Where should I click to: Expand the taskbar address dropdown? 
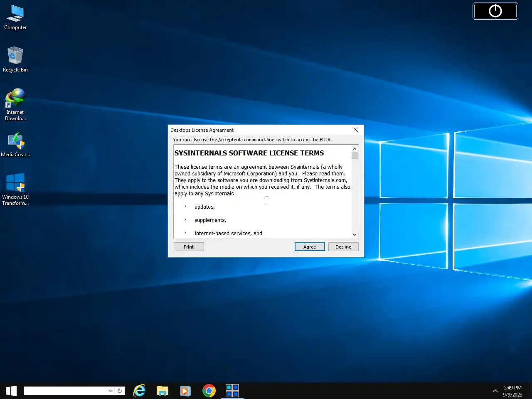click(x=110, y=391)
